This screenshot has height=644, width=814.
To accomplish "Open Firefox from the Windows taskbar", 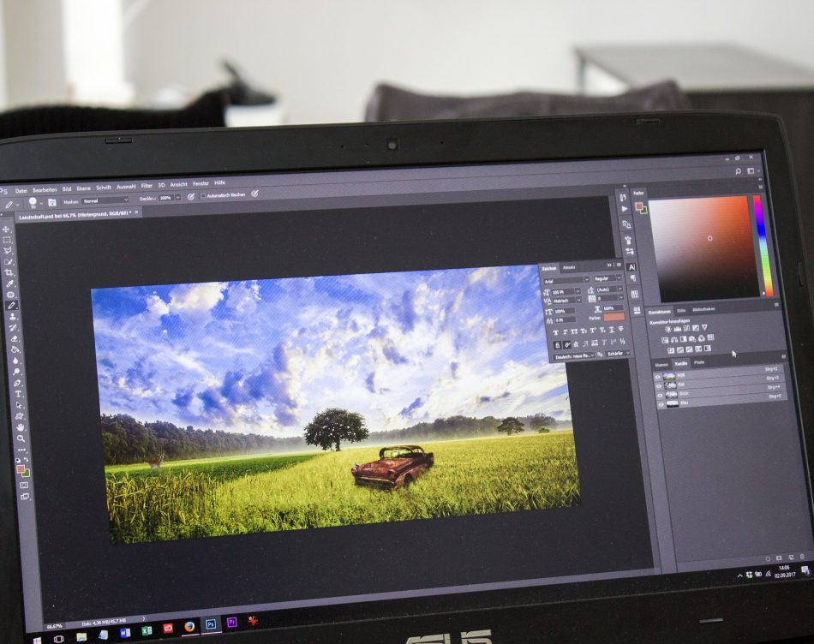I will tap(189, 626).
